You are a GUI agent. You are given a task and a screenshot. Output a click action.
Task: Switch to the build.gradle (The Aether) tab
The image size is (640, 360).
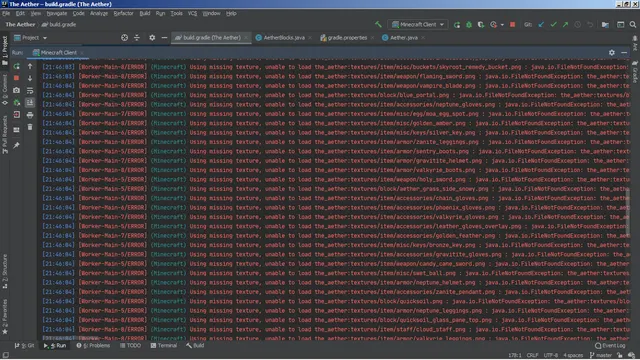pyautogui.click(x=211, y=38)
